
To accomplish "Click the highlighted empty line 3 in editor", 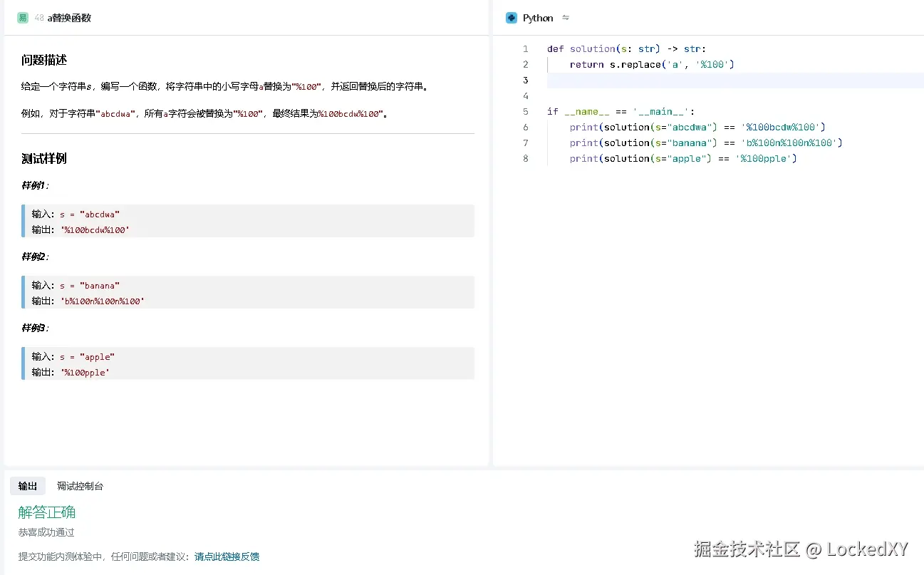I will (x=641, y=80).
